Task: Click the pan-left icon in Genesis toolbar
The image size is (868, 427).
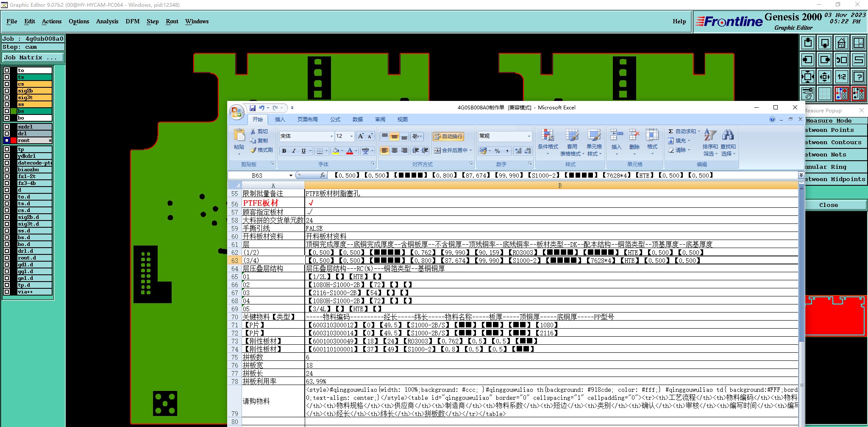Action: point(808,60)
